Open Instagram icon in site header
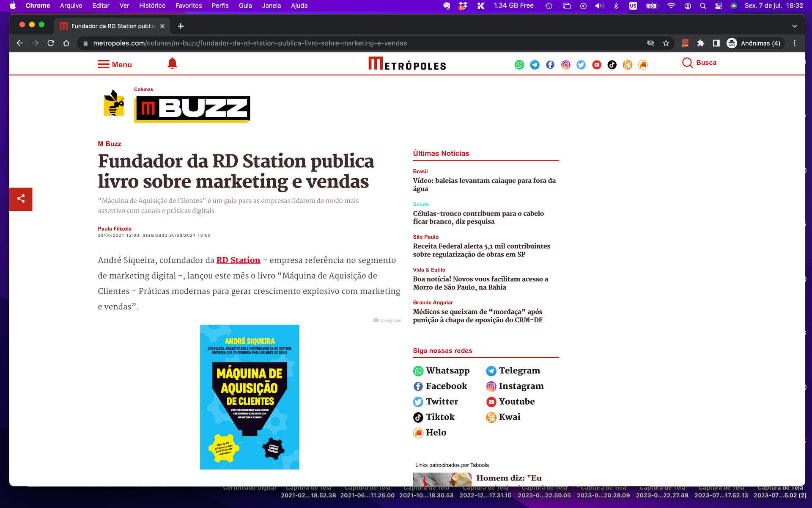812x508 pixels. [566, 65]
